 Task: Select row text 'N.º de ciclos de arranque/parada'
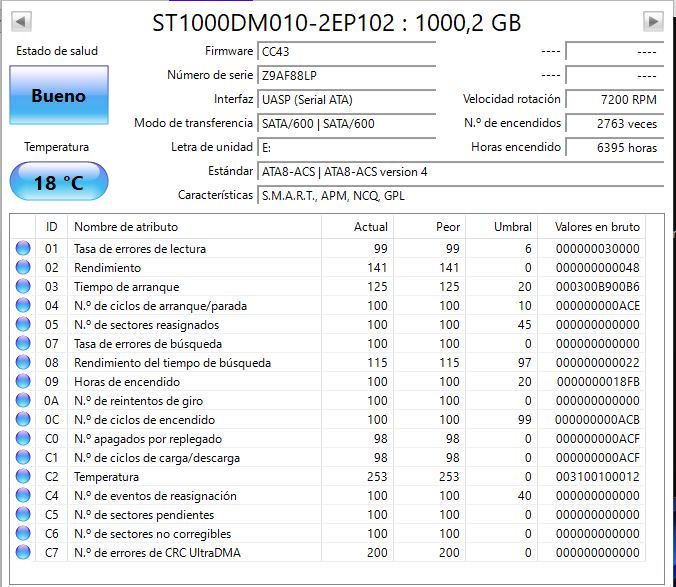click(x=160, y=306)
